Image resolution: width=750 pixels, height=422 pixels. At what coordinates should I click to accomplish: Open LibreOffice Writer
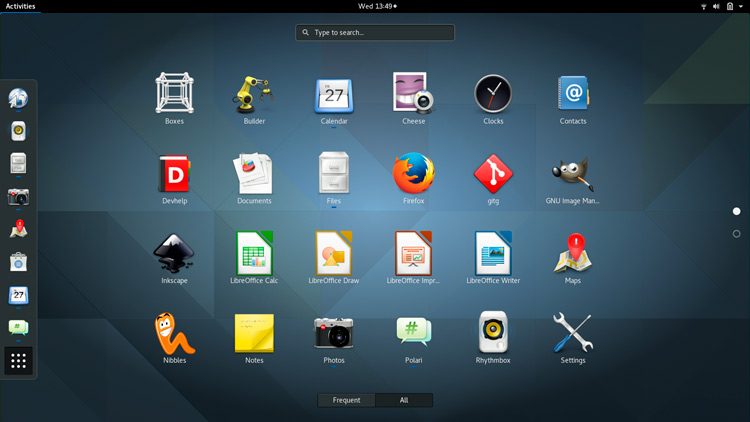coord(493,253)
